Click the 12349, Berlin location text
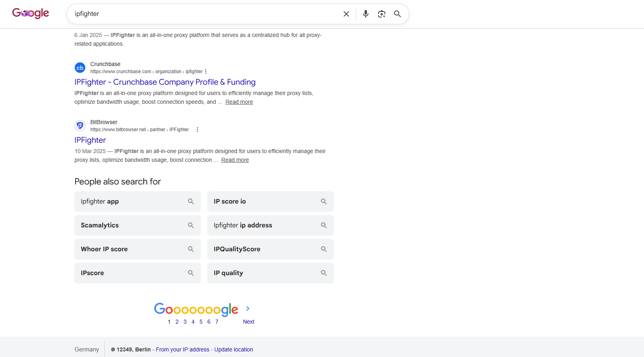 coord(134,349)
